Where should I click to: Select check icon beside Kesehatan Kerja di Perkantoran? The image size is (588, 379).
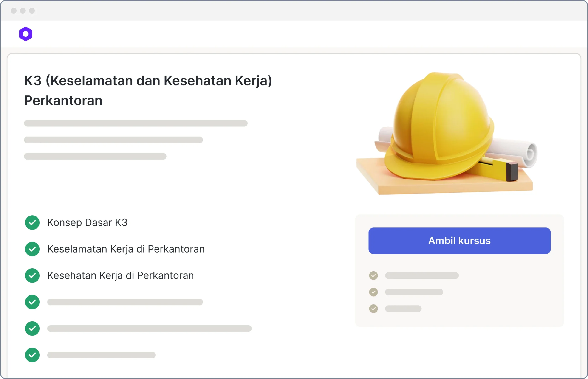point(32,275)
